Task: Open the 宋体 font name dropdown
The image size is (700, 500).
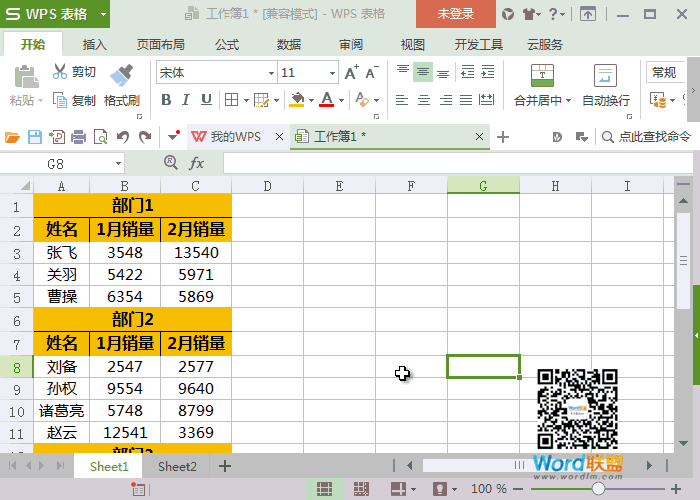Action: click(x=271, y=73)
